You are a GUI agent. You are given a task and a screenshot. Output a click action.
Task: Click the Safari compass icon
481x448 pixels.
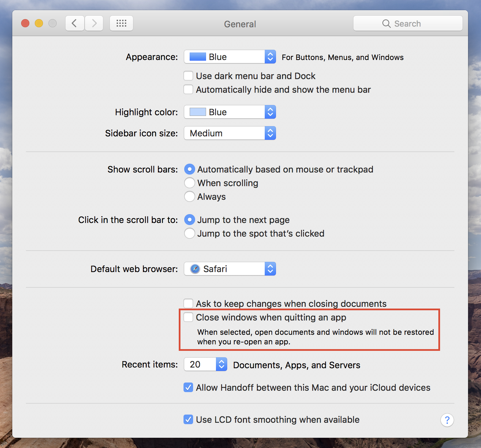(195, 269)
